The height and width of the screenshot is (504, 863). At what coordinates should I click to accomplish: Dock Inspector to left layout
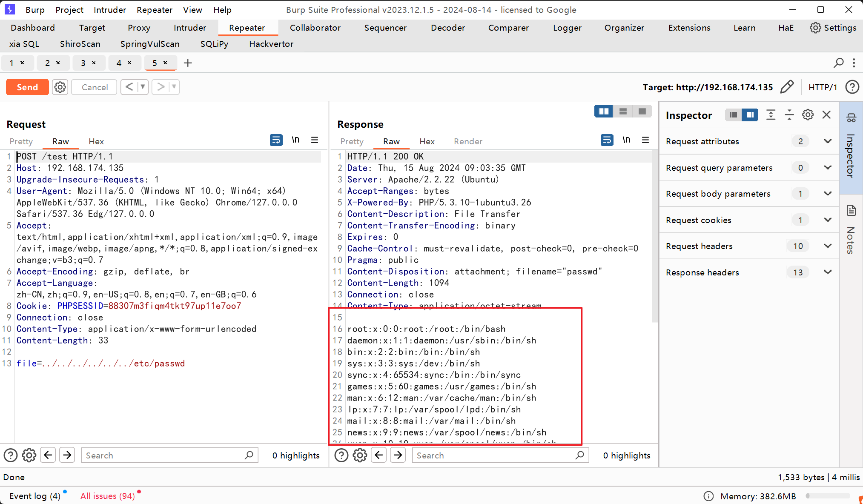pyautogui.click(x=733, y=115)
